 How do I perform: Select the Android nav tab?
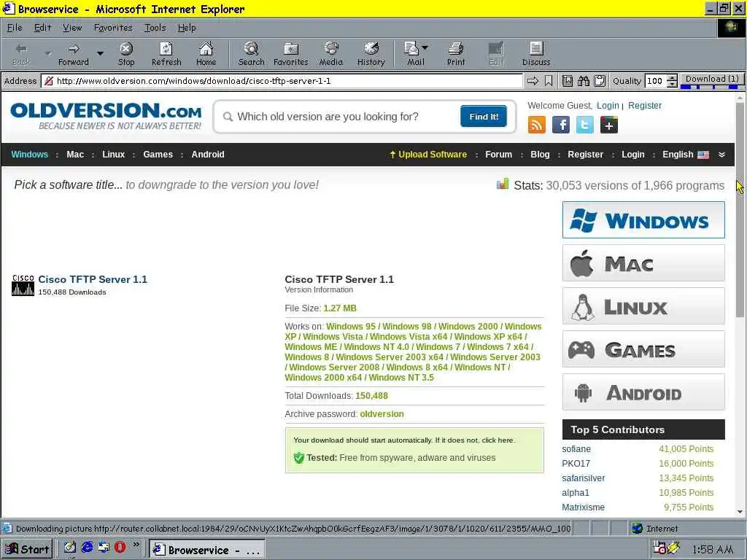[208, 155]
